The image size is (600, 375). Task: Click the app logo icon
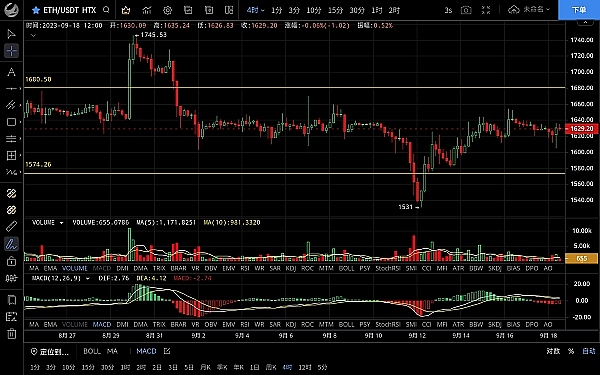click(11, 10)
